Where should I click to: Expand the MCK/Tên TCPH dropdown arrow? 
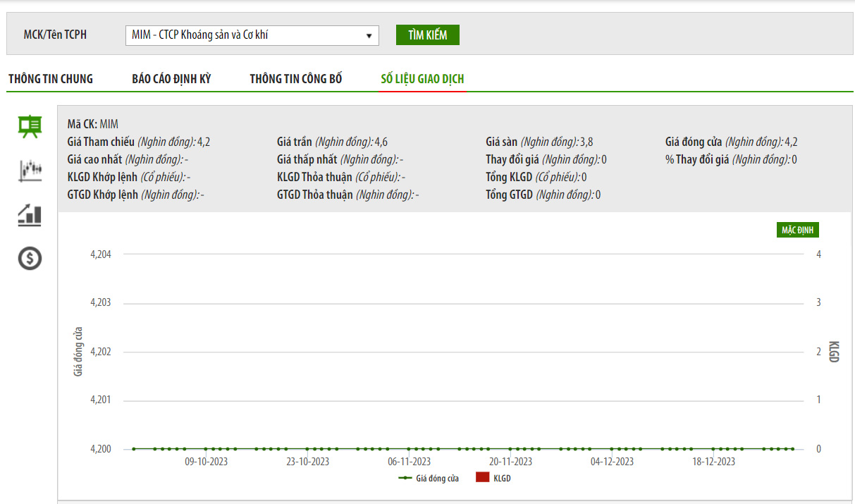[x=369, y=36]
